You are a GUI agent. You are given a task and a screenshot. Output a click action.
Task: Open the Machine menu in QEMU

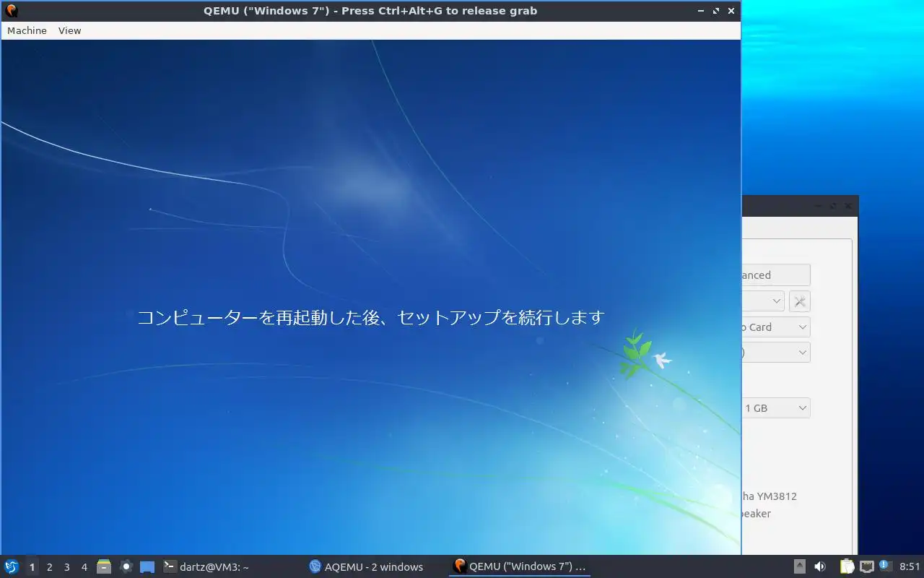click(x=27, y=30)
